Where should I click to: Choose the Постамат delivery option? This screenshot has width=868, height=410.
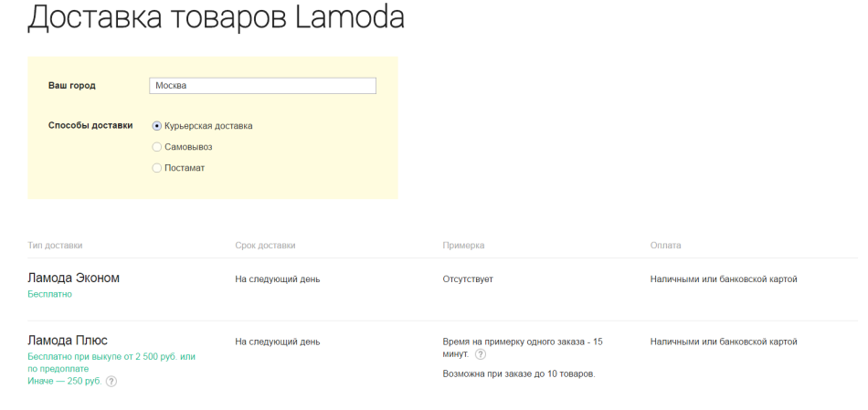[x=156, y=168]
